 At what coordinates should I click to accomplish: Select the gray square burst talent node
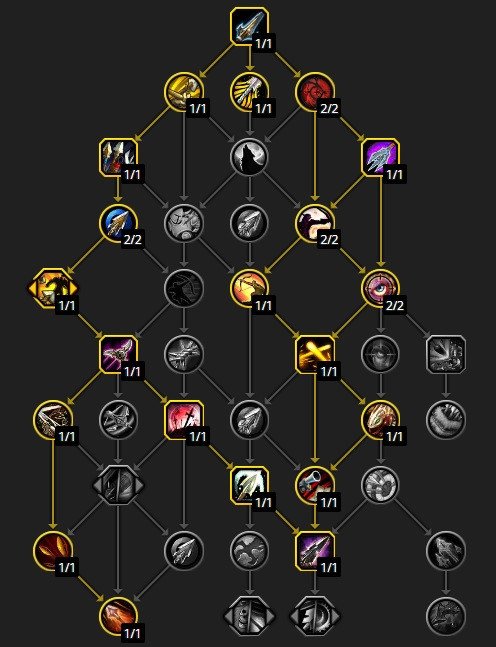coord(446,354)
